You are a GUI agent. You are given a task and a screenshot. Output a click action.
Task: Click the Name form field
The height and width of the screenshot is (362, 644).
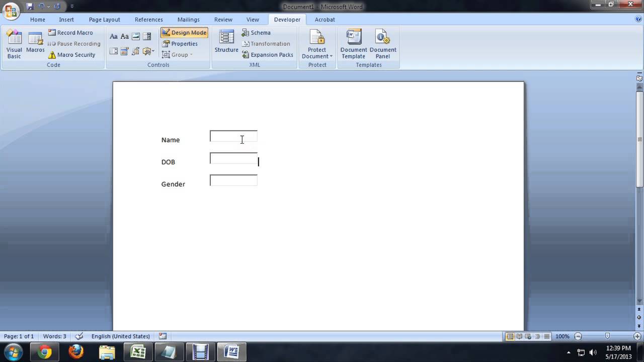(233, 136)
